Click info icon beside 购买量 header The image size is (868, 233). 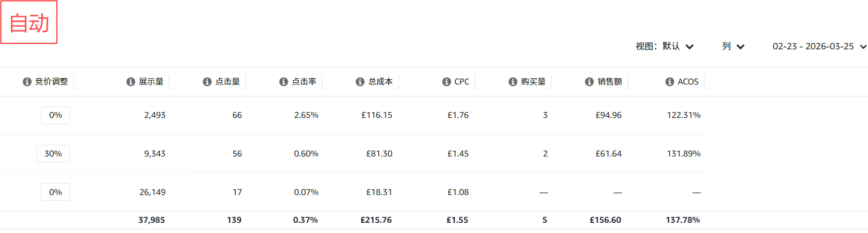pyautogui.click(x=512, y=82)
